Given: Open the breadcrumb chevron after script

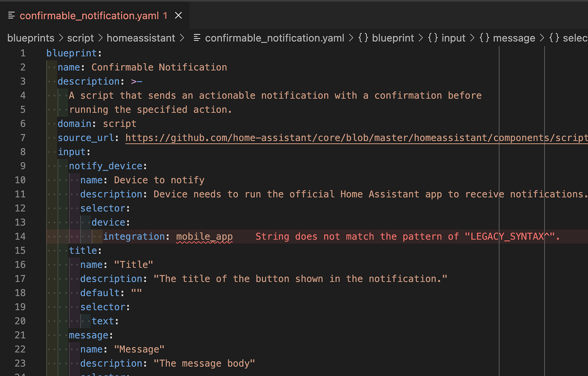Looking at the screenshot, I should (100, 38).
